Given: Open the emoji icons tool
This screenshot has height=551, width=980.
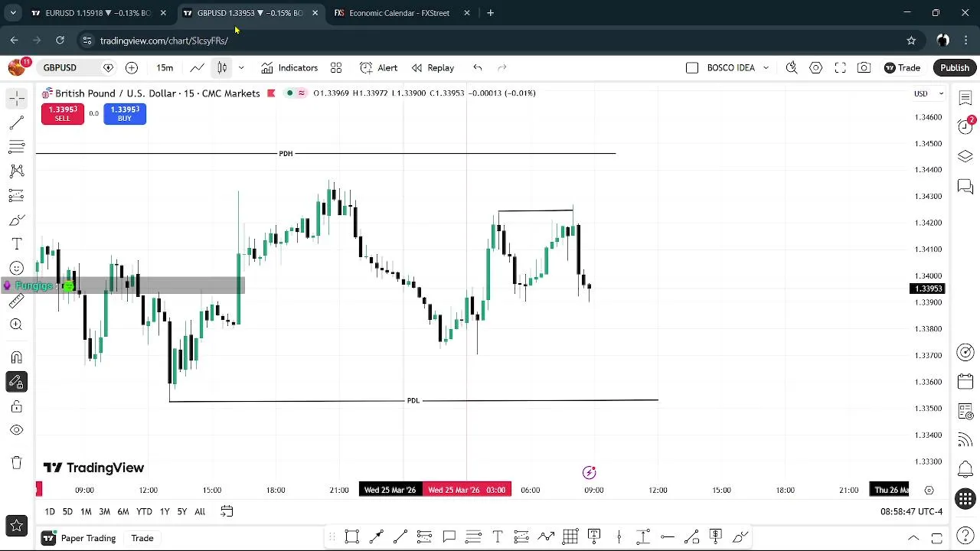Looking at the screenshot, I should tap(17, 269).
